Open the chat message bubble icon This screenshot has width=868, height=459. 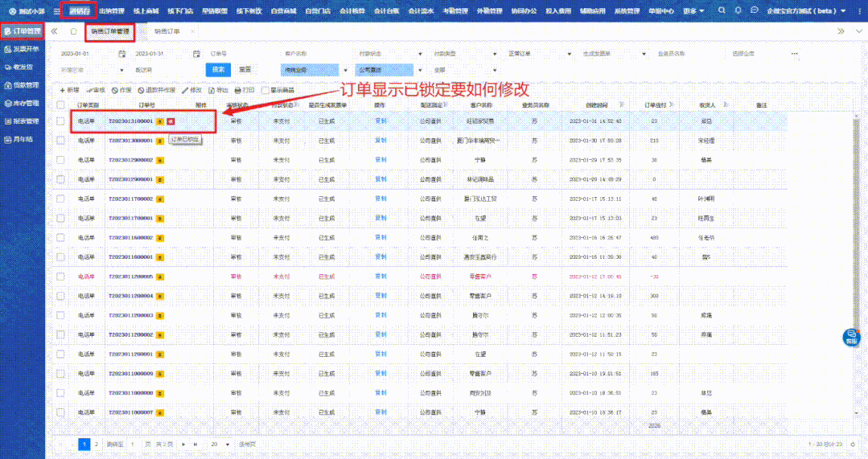pos(753,10)
